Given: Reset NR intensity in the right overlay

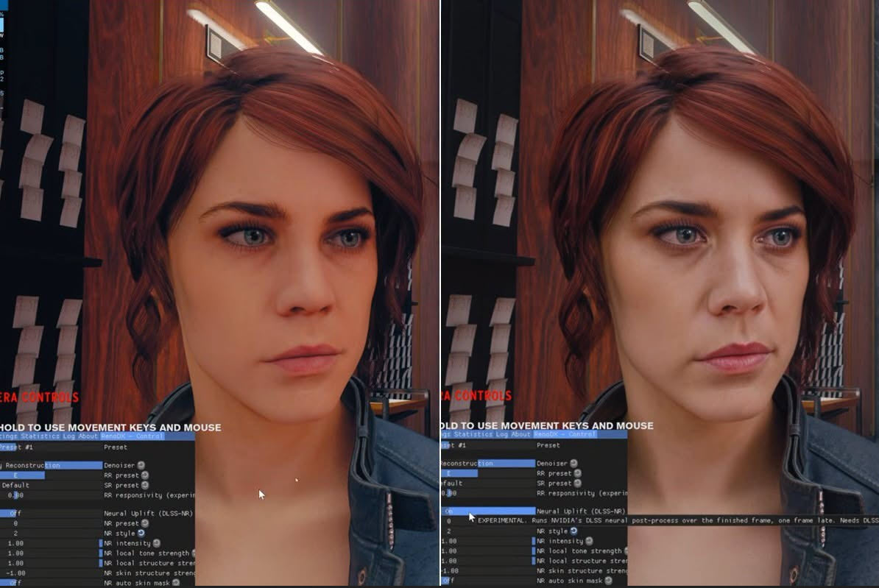Looking at the screenshot, I should tap(589, 542).
